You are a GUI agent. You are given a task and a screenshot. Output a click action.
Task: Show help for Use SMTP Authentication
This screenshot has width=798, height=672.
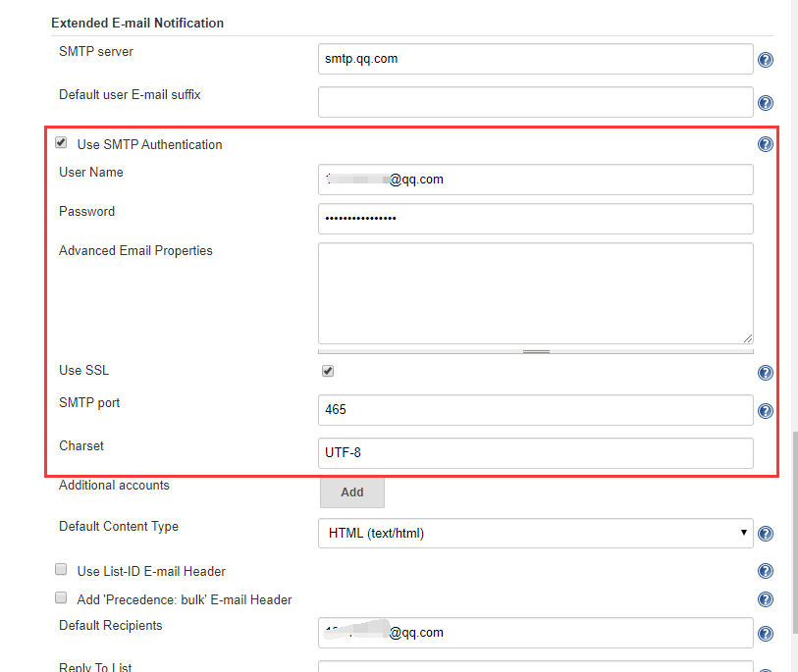766,144
